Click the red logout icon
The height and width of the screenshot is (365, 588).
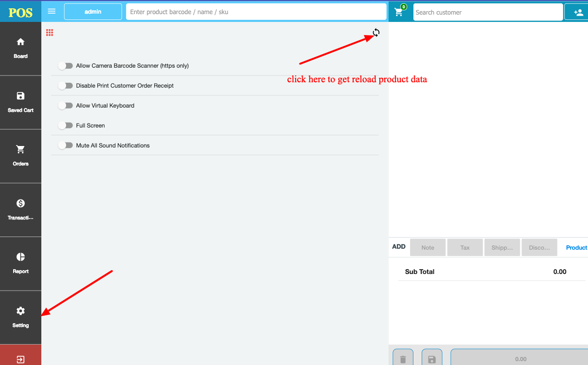point(20,359)
